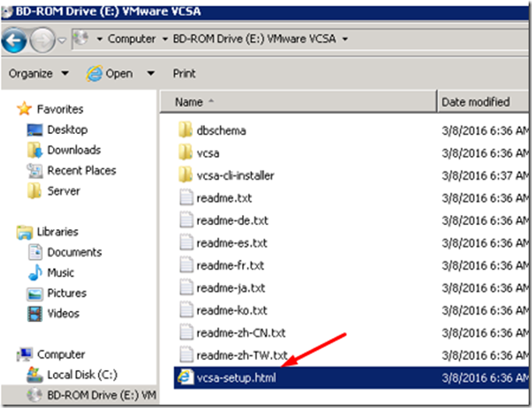Open the Videos library icon

click(35, 314)
